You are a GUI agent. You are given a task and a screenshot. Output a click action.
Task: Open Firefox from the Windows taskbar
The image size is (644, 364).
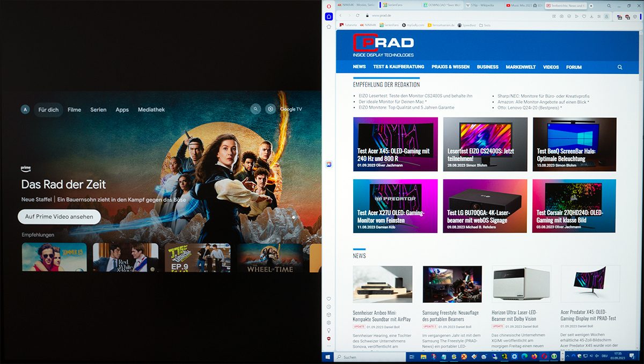point(535,356)
